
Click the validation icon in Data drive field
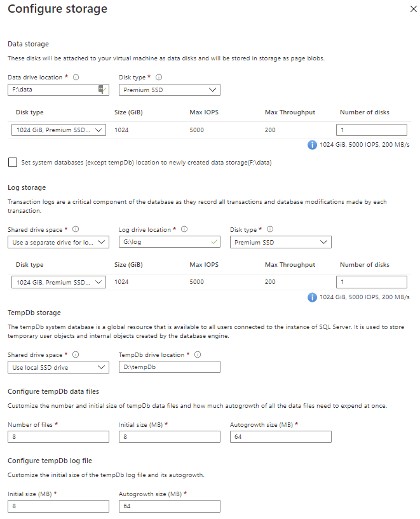(102, 90)
